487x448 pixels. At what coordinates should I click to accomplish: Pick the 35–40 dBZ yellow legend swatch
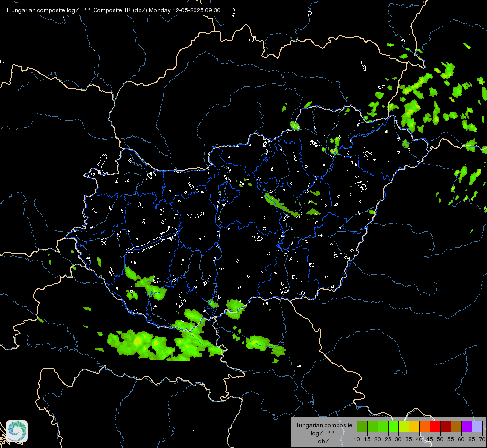(414, 426)
